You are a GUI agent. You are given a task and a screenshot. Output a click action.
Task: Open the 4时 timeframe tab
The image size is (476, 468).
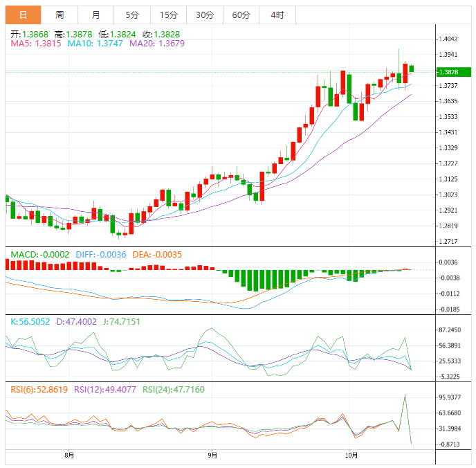[x=277, y=15]
